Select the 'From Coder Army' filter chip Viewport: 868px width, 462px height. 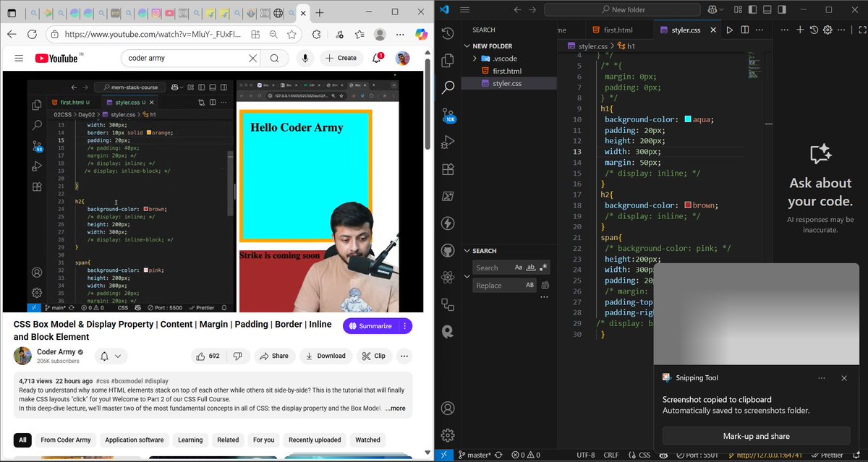[66, 440]
